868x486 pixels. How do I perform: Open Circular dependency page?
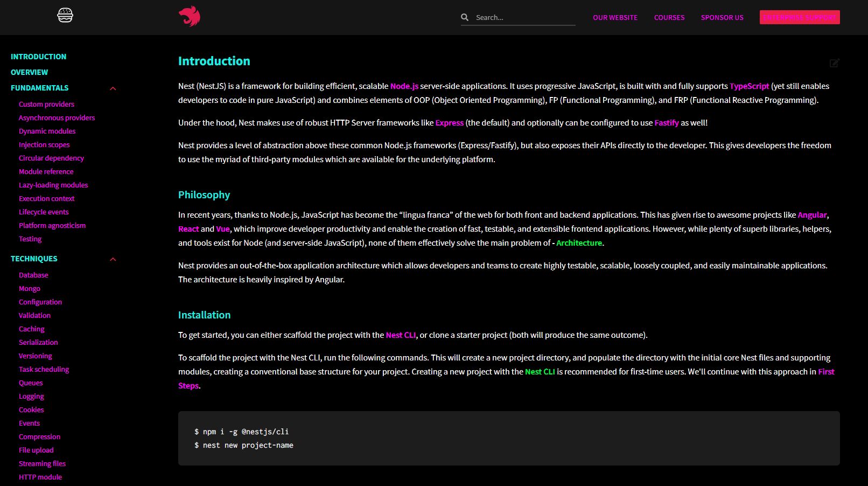[51, 158]
